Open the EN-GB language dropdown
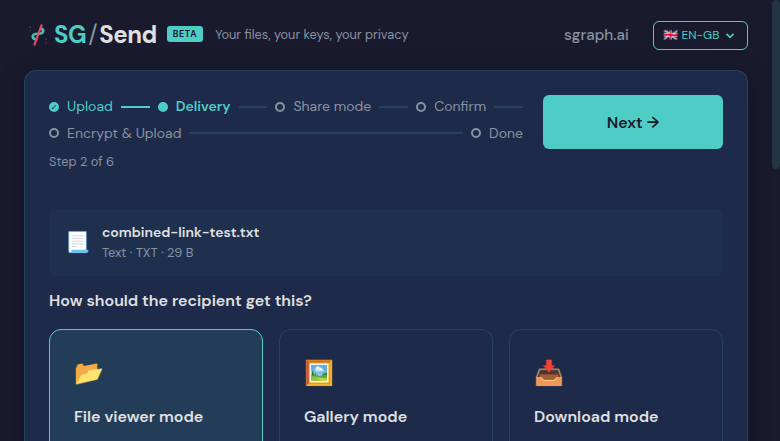780x441 pixels. point(699,35)
